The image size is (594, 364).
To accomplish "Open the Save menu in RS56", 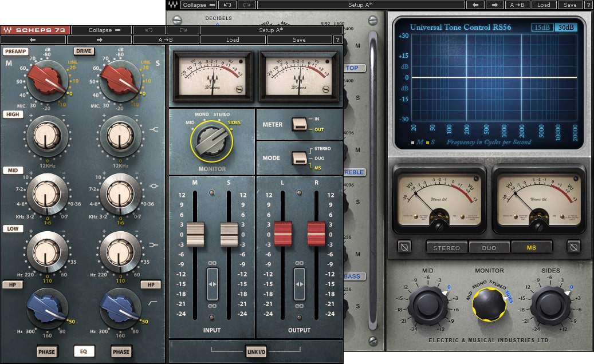I will coord(570,5).
